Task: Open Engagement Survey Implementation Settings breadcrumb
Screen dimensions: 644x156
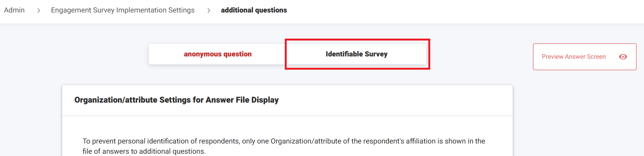Action: click(x=123, y=10)
